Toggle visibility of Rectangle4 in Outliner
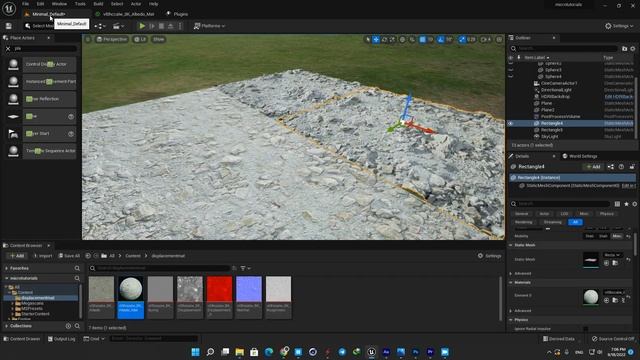Screen dimensions: 640x360 coord(511,123)
